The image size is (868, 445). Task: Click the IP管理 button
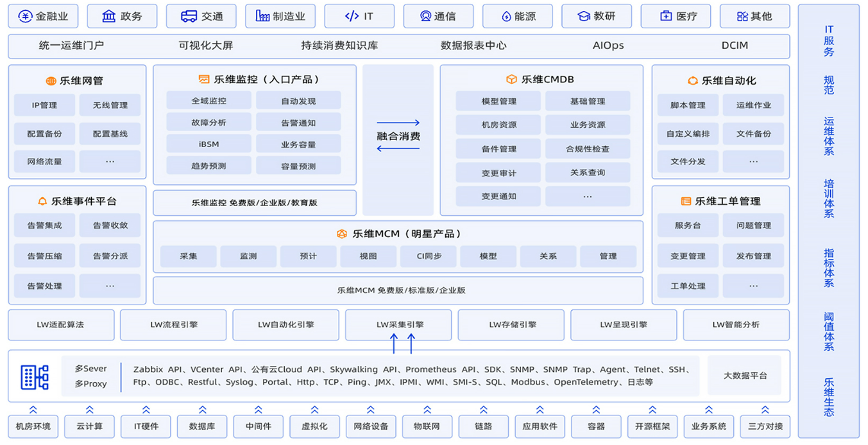[44, 105]
